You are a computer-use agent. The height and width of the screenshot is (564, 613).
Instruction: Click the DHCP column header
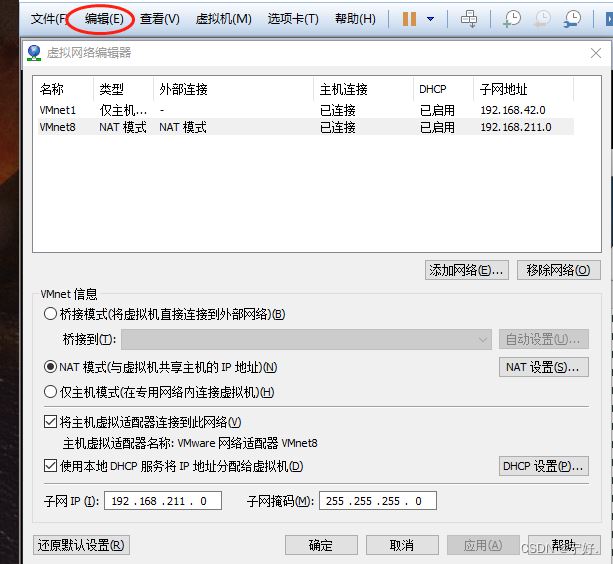pos(444,89)
